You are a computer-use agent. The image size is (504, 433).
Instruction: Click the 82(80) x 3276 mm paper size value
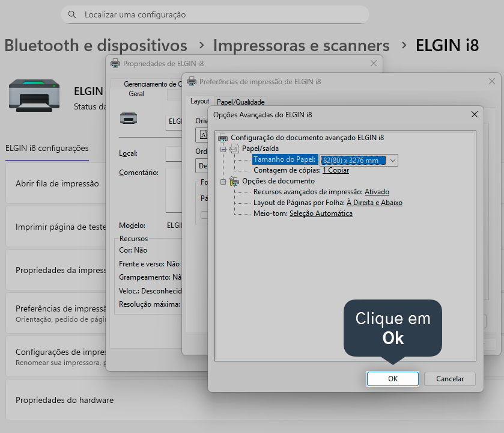click(x=354, y=160)
